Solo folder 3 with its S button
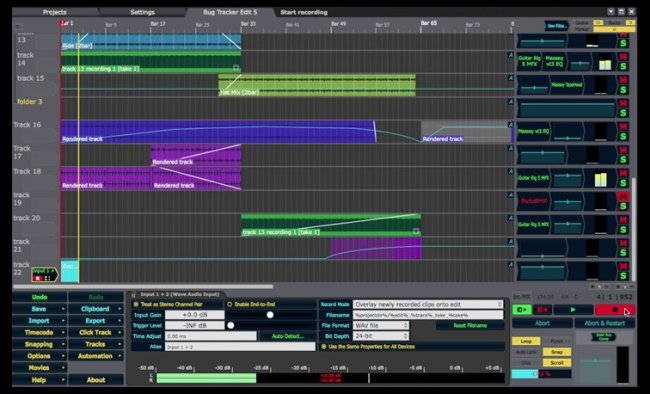 tap(623, 113)
